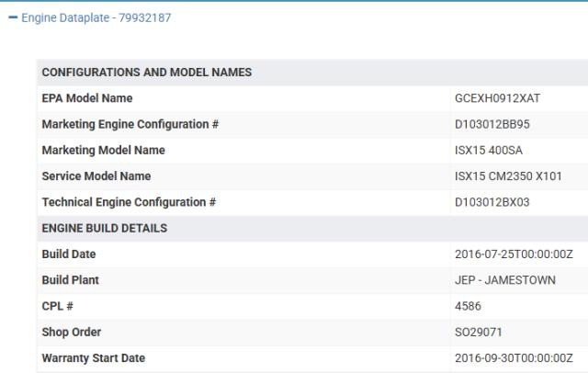The image size is (588, 373).
Task: Click the GCEXH0912XAT value
Action: pyautogui.click(x=499, y=98)
